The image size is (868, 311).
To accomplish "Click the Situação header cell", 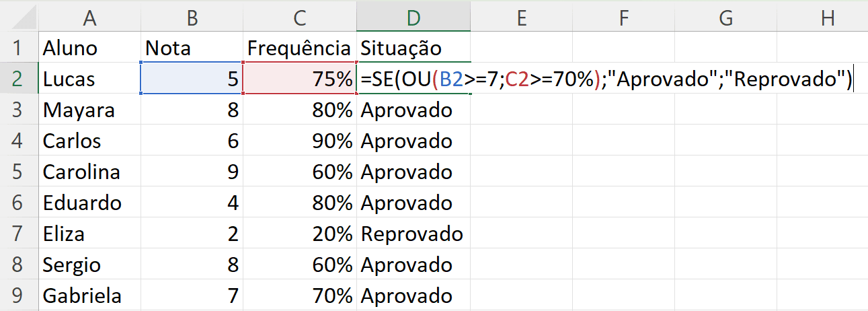I will coord(413,48).
